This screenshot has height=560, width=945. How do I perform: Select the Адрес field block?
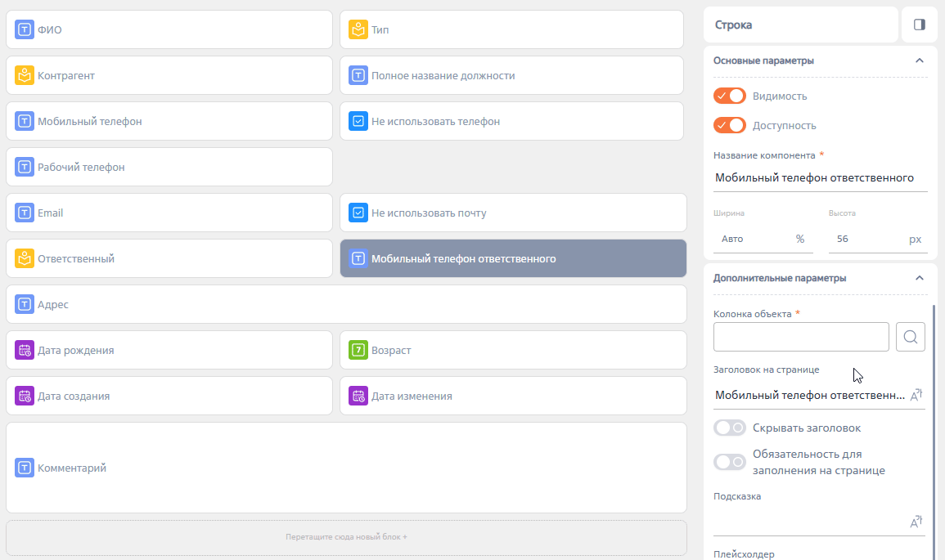pyautogui.click(x=347, y=304)
